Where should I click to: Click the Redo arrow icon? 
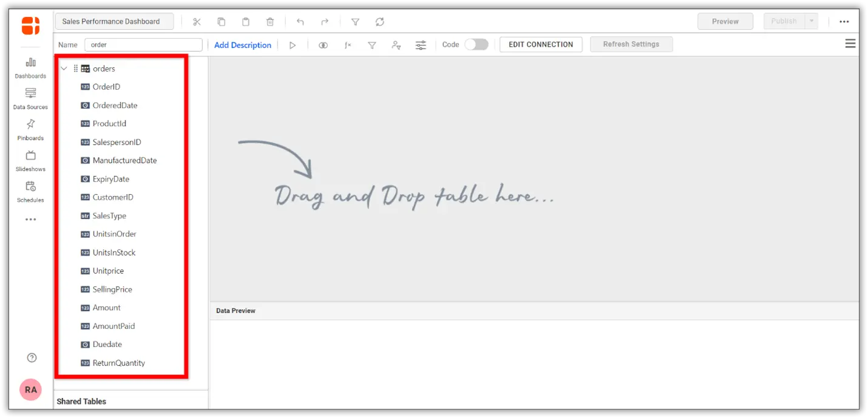pos(324,21)
